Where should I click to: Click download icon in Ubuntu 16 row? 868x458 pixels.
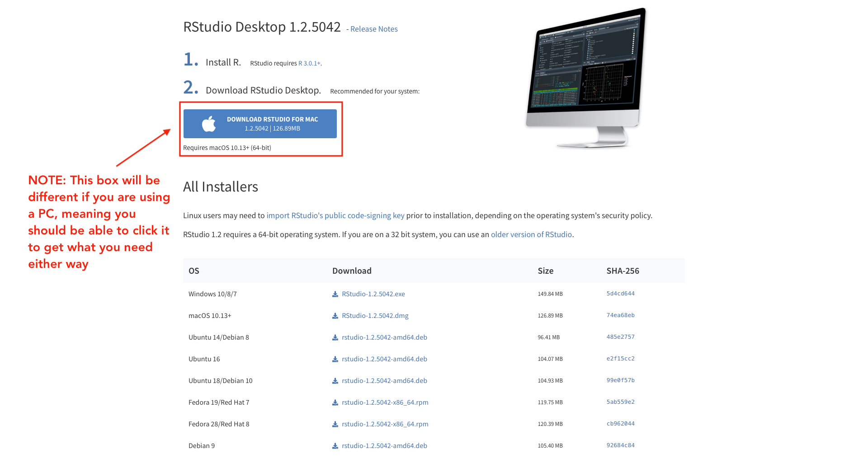(x=335, y=359)
